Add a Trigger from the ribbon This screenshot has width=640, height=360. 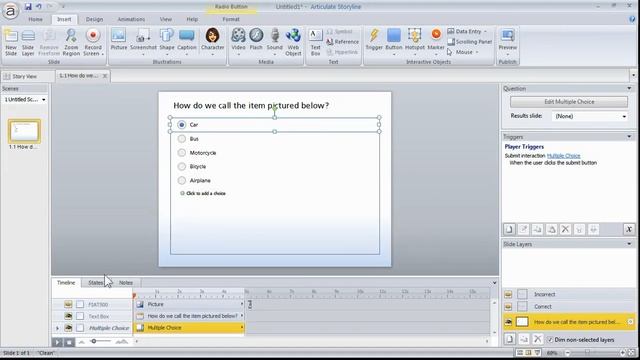click(374, 40)
